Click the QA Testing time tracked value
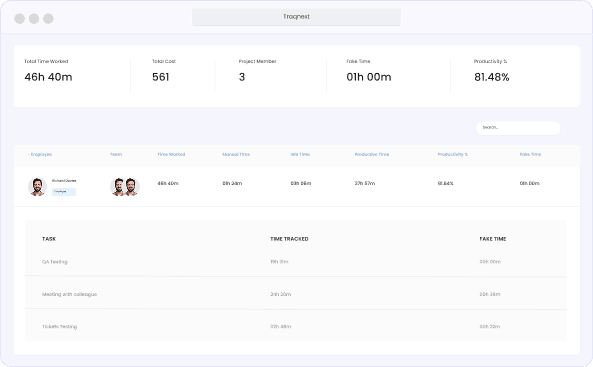The width and height of the screenshot is (593, 367). coord(279,262)
